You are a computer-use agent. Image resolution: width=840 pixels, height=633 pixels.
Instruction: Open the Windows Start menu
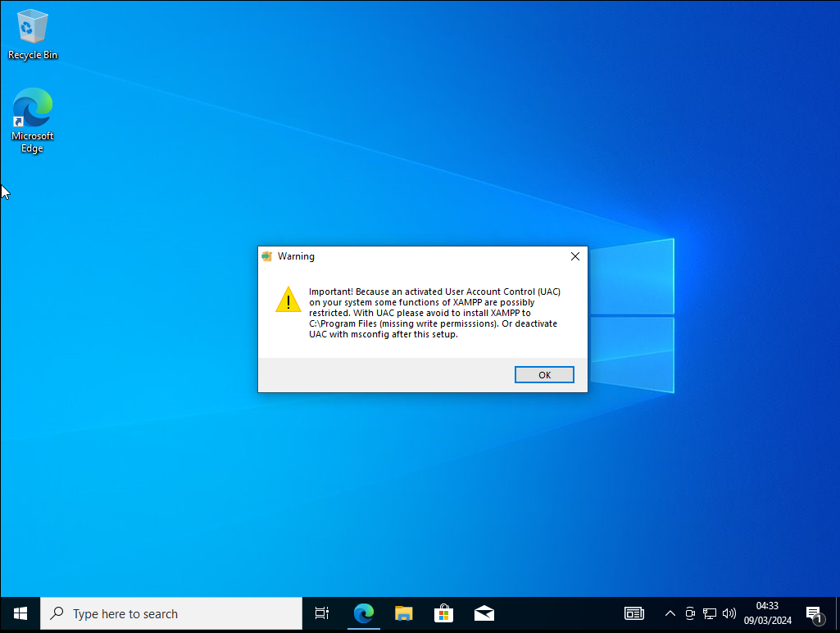point(20,613)
